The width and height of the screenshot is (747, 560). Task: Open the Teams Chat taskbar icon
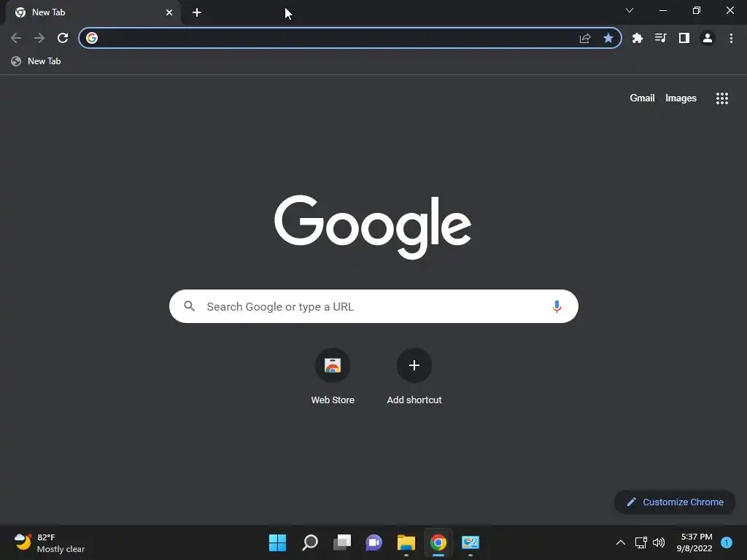pyautogui.click(x=374, y=542)
